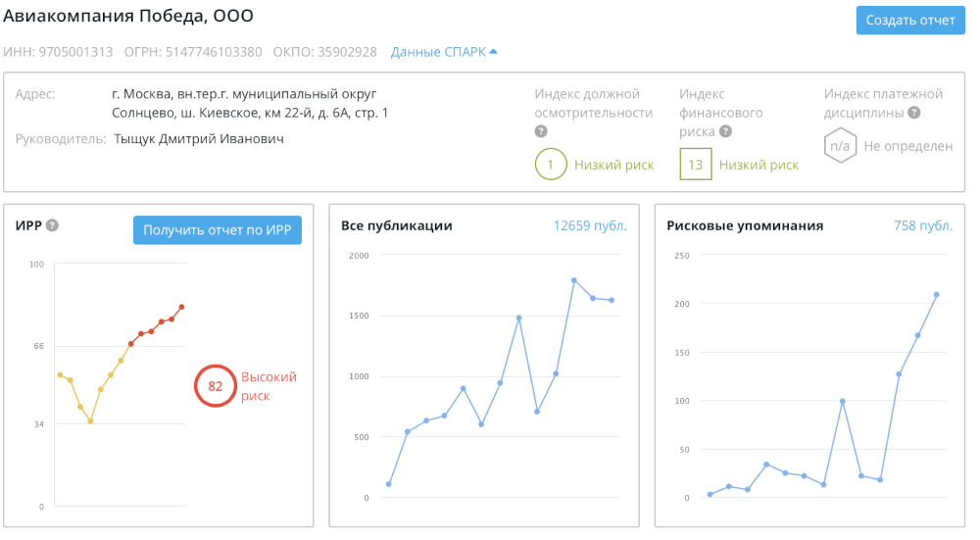
Task: Click the 100-value spike in Рисковые упоминания
Action: point(843,402)
